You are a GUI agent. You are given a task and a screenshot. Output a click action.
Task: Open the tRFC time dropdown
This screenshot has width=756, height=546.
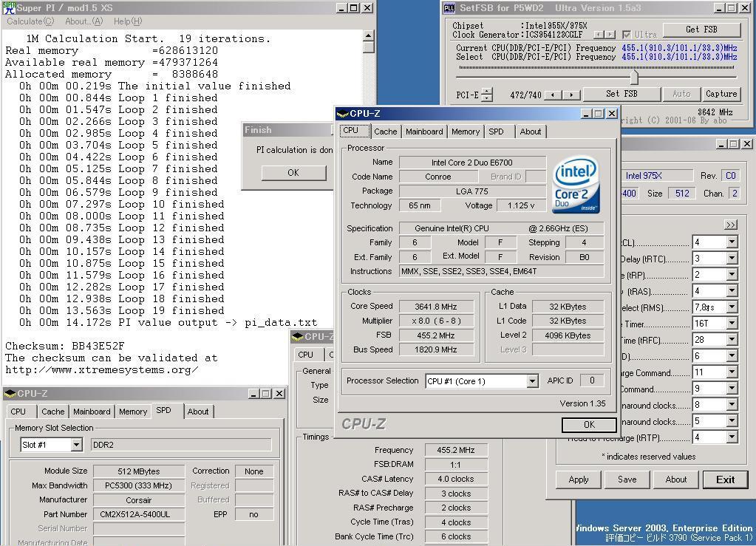tap(732, 340)
